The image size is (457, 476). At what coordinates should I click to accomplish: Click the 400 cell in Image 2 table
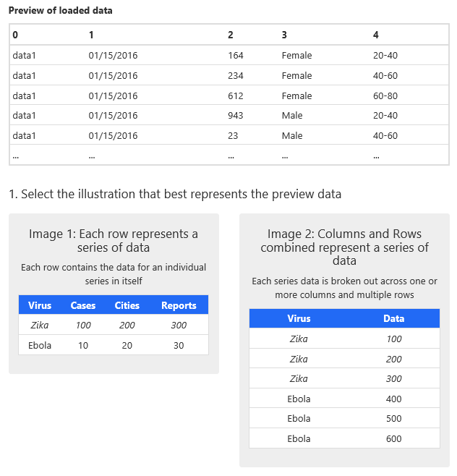point(394,399)
